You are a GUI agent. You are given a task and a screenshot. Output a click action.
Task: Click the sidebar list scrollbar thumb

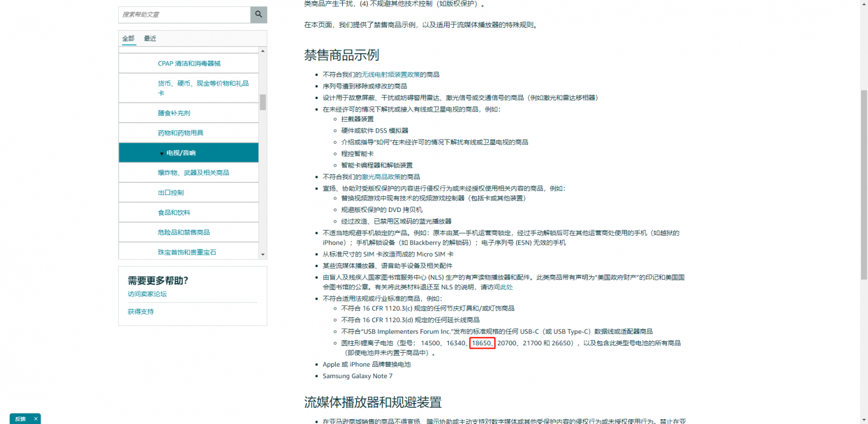(x=263, y=102)
